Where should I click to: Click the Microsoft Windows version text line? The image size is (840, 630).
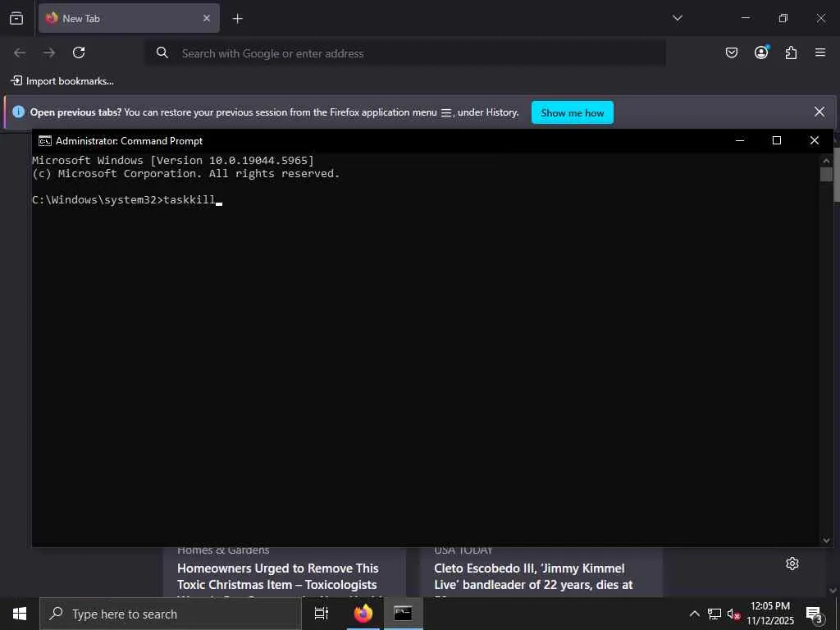(x=173, y=160)
